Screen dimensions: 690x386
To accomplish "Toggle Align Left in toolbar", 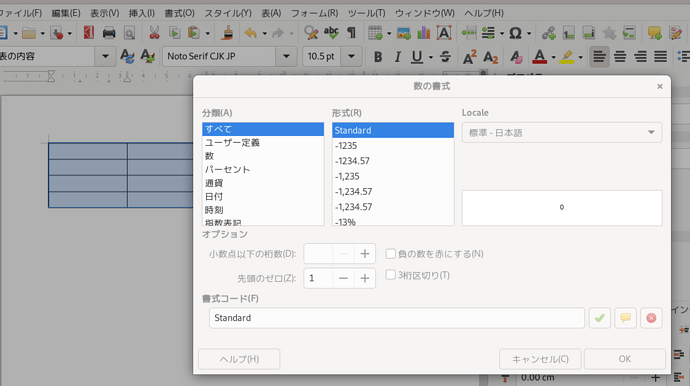I will [x=599, y=56].
